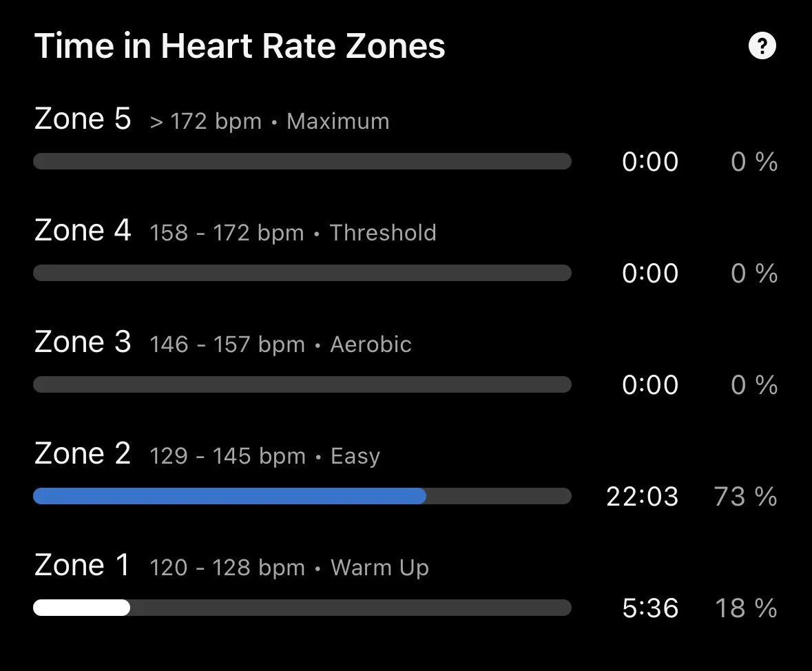The height and width of the screenshot is (671, 812).
Task: Click the blue Zone 2 progress bar
Action: coord(230,496)
